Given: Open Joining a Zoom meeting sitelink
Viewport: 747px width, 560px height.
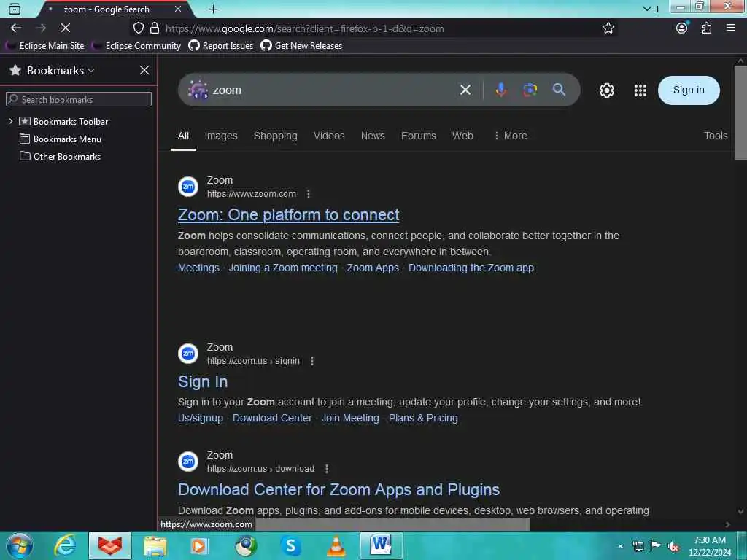Looking at the screenshot, I should pyautogui.click(x=283, y=268).
